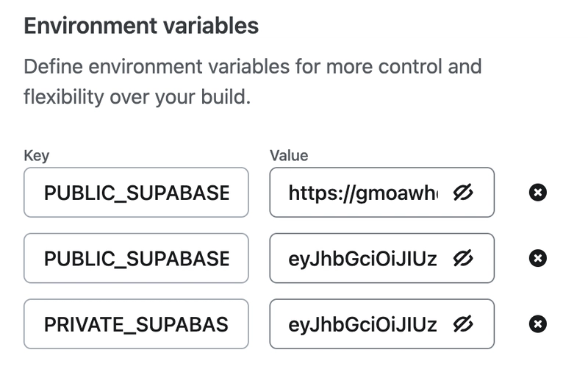Delete the second PUBLIC_SUPABASE variable row
This screenshot has height=372, width=588.
(x=538, y=258)
